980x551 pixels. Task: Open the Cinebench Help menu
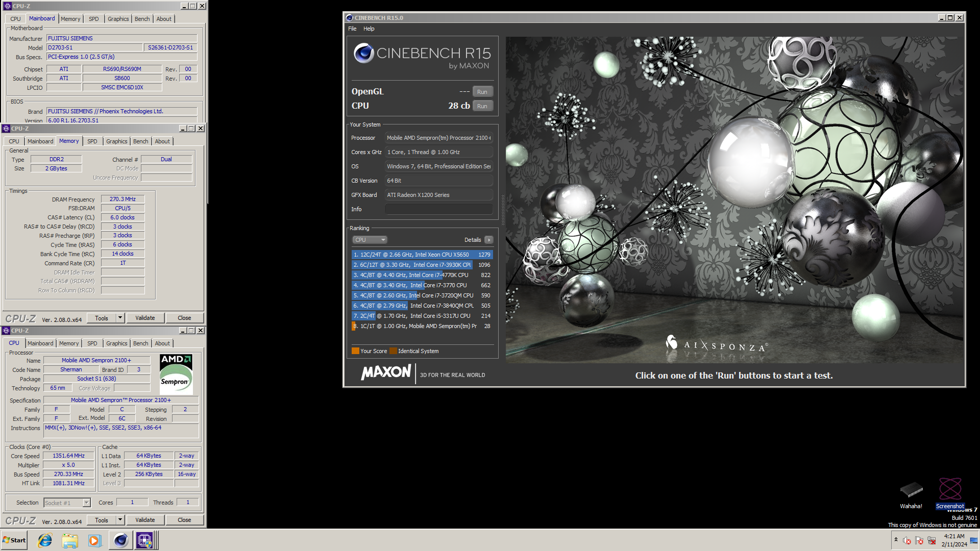[x=369, y=29]
